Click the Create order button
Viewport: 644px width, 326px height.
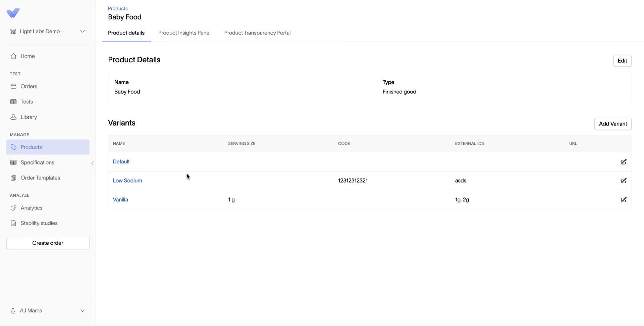[48, 243]
